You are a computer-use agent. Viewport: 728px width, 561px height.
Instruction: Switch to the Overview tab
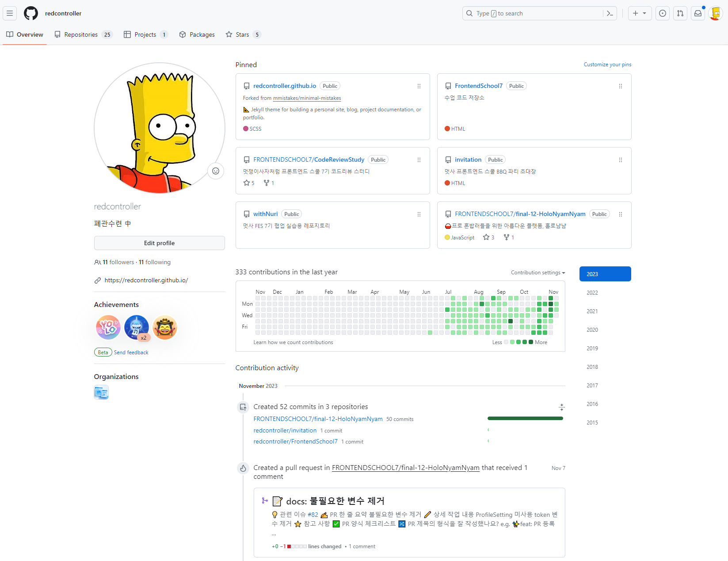pyautogui.click(x=25, y=34)
